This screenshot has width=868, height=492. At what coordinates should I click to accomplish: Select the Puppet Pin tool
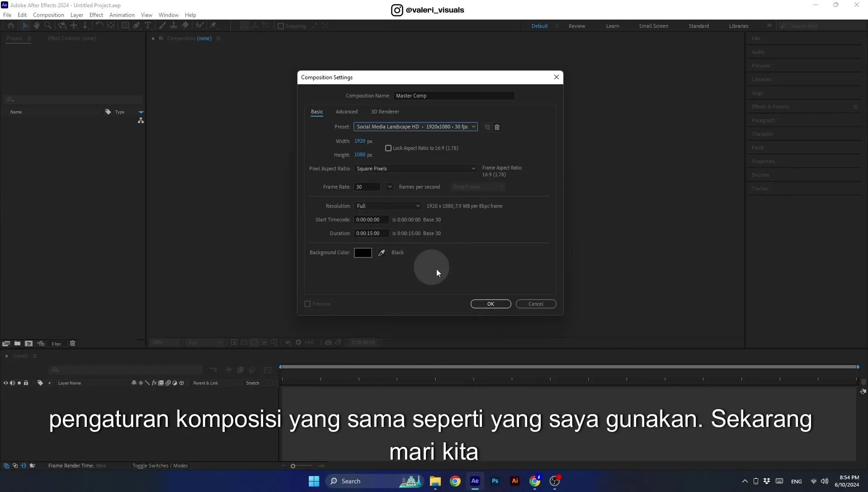tap(213, 26)
